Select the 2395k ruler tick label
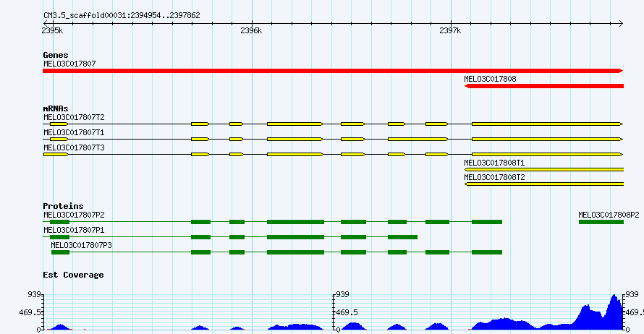 [53, 30]
